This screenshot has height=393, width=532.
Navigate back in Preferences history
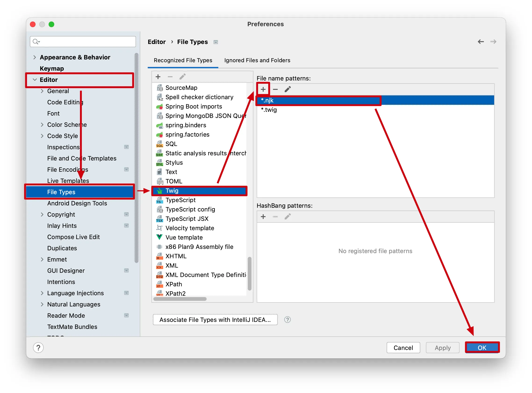click(x=481, y=42)
